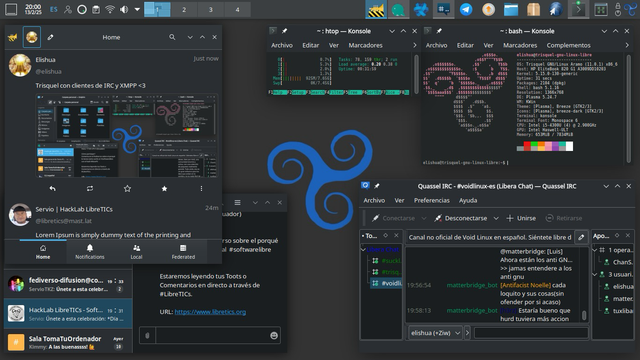Open the Federated timeline tab

[183, 252]
